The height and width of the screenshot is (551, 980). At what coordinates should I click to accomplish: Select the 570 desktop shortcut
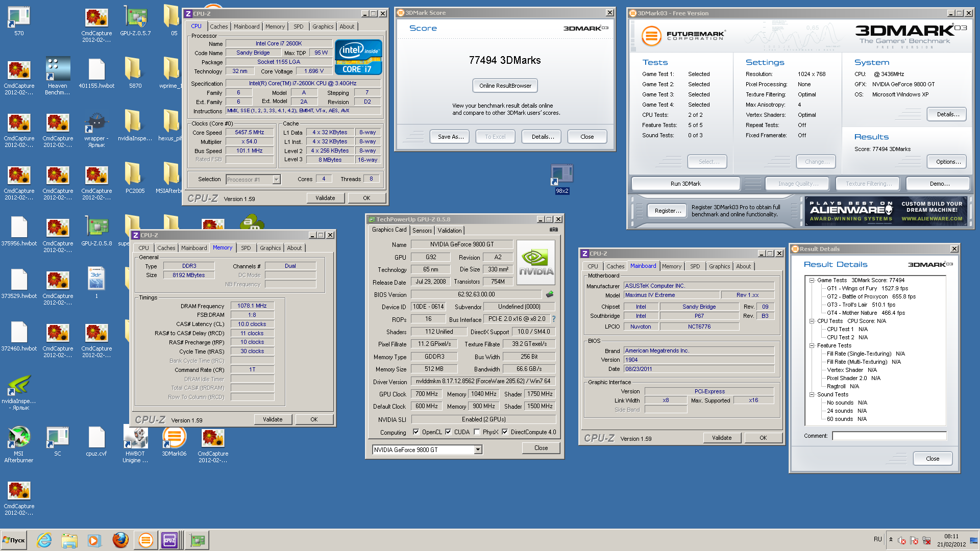tap(19, 21)
